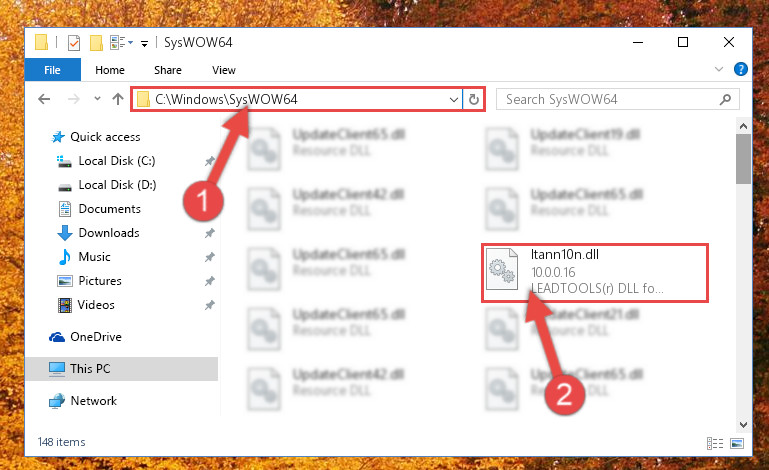Unpin Downloads using its pin icon
This screenshot has width=769, height=470.
click(x=209, y=233)
